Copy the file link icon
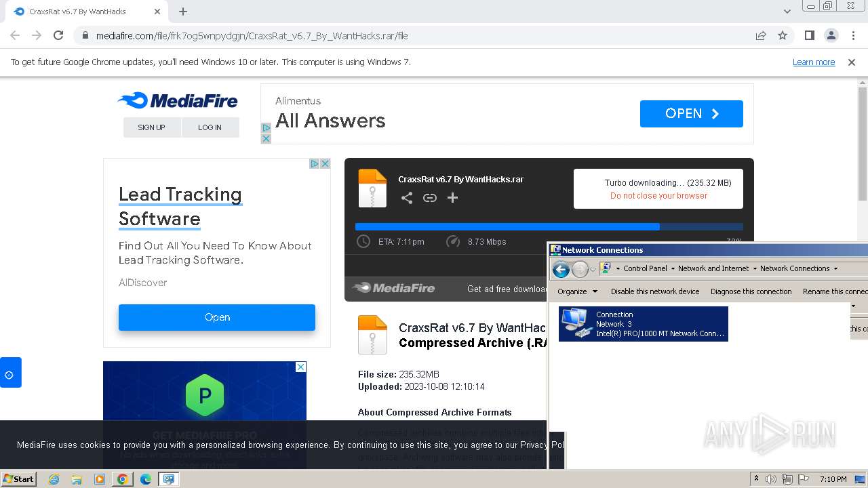The height and width of the screenshot is (488, 868). click(x=430, y=198)
